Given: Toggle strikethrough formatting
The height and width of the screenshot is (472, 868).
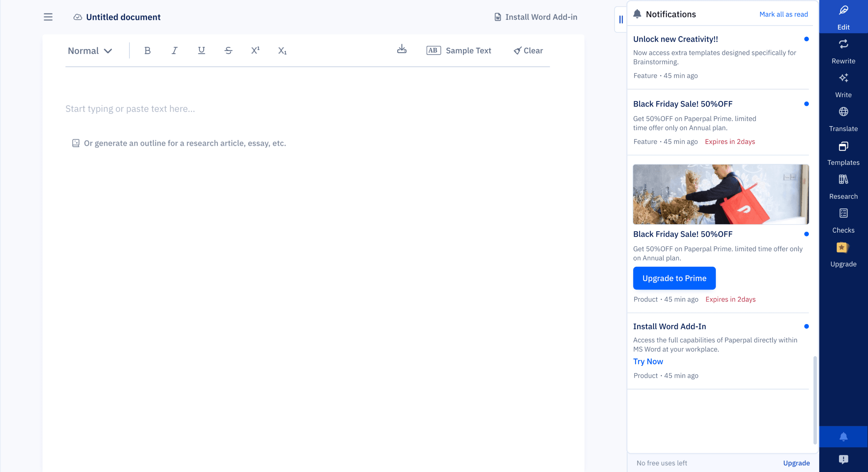Looking at the screenshot, I should click(x=228, y=51).
